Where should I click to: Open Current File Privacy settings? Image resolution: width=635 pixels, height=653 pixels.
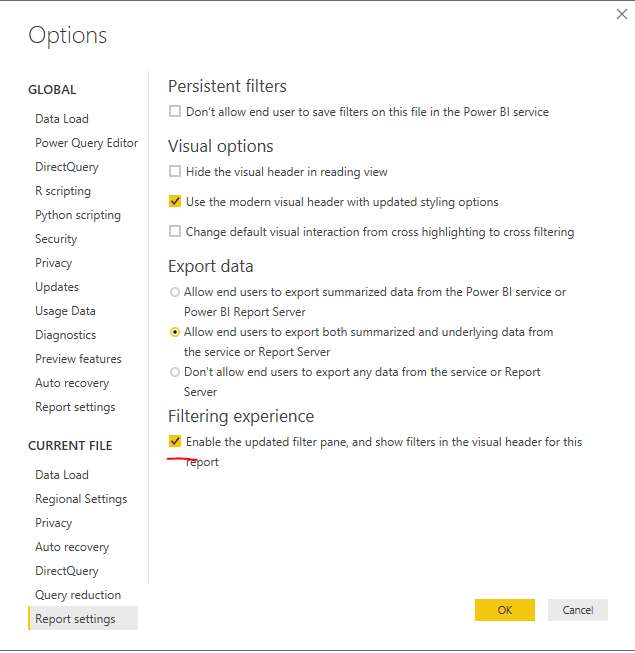click(x=53, y=523)
